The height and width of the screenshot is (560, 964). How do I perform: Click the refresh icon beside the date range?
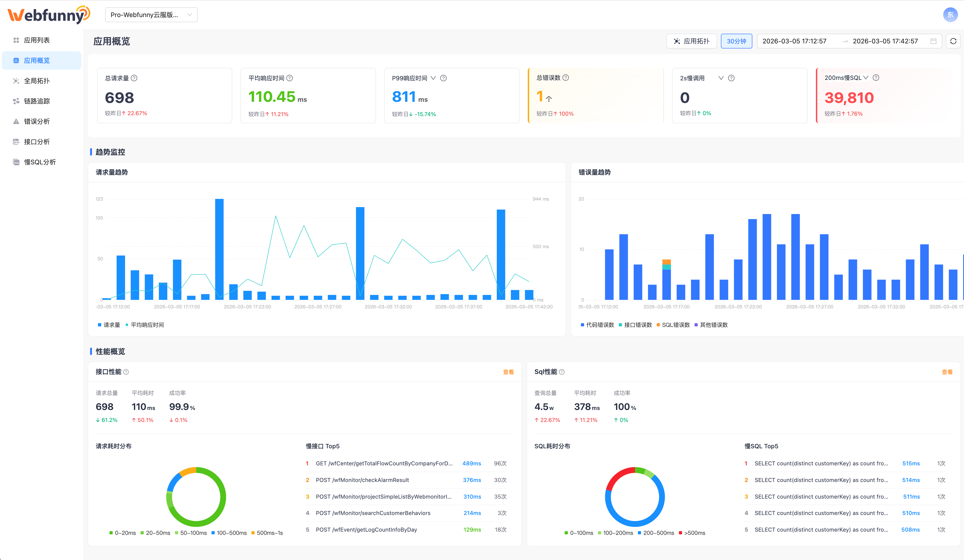pos(953,41)
